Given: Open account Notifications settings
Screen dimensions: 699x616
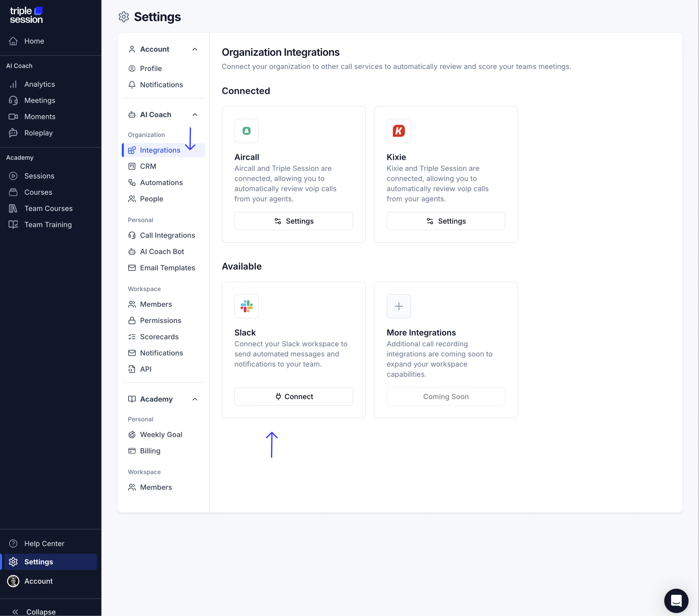Looking at the screenshot, I should coord(164,85).
